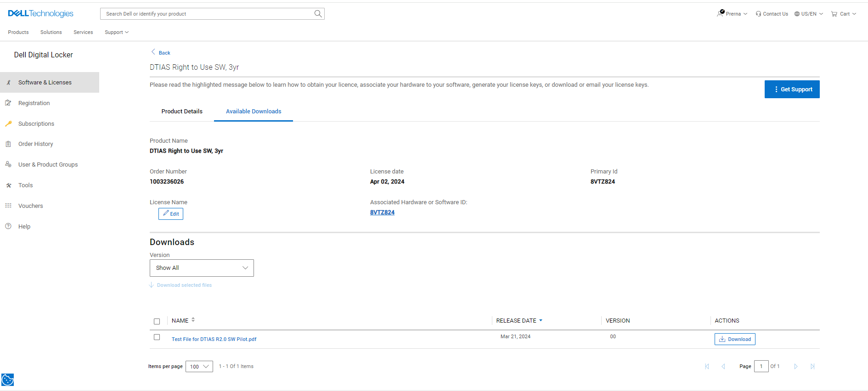
Task: Open Items per page 100 dropdown
Action: click(x=199, y=366)
